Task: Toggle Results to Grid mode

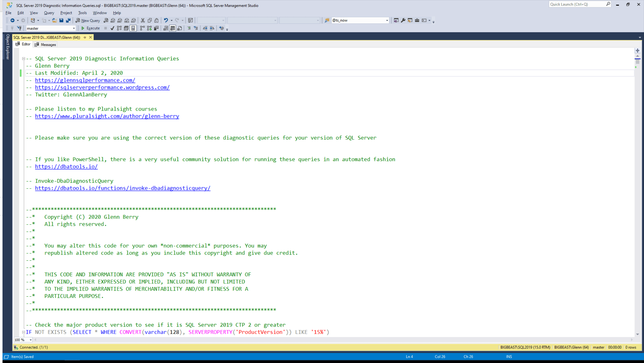Action: coord(172,28)
